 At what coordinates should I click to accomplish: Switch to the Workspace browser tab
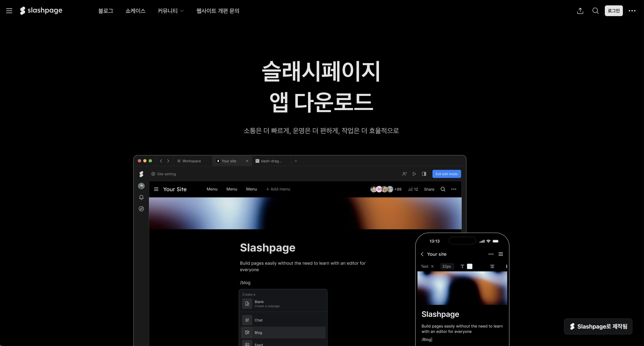[192, 161]
